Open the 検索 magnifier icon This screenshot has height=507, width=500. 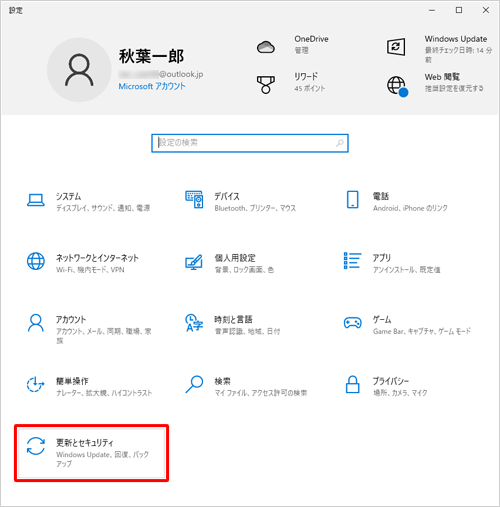[194, 384]
